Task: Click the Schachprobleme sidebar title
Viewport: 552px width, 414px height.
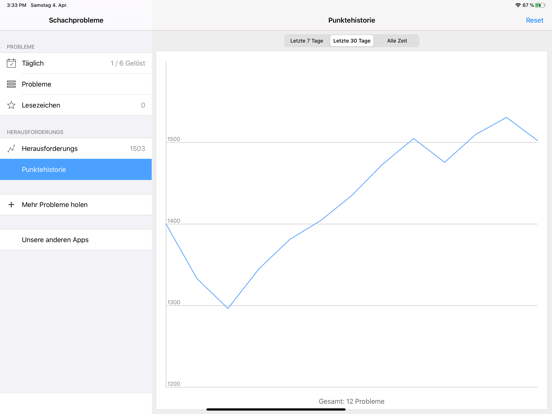Action: tap(76, 20)
